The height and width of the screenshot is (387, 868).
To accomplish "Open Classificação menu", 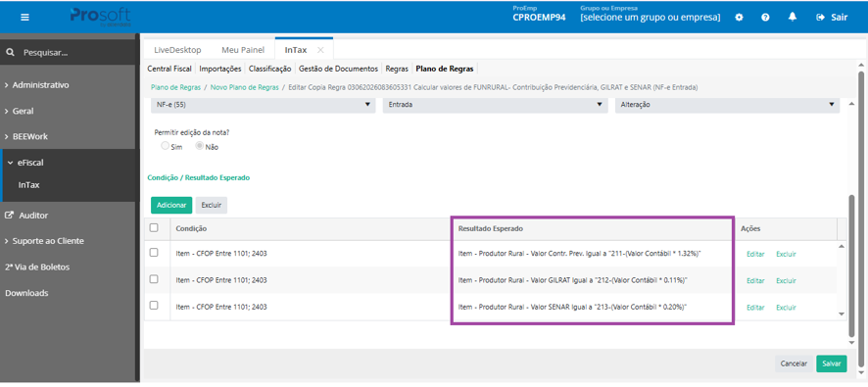I will (269, 69).
